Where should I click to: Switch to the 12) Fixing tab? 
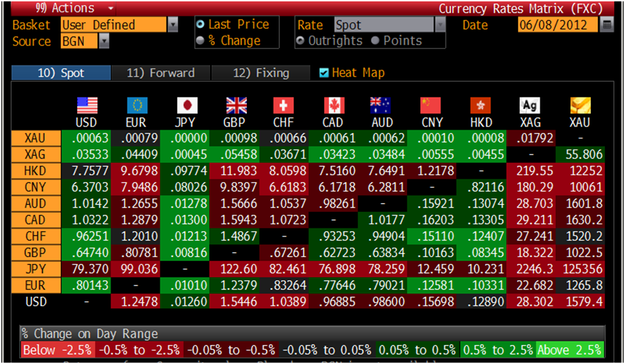pyautogui.click(x=261, y=73)
